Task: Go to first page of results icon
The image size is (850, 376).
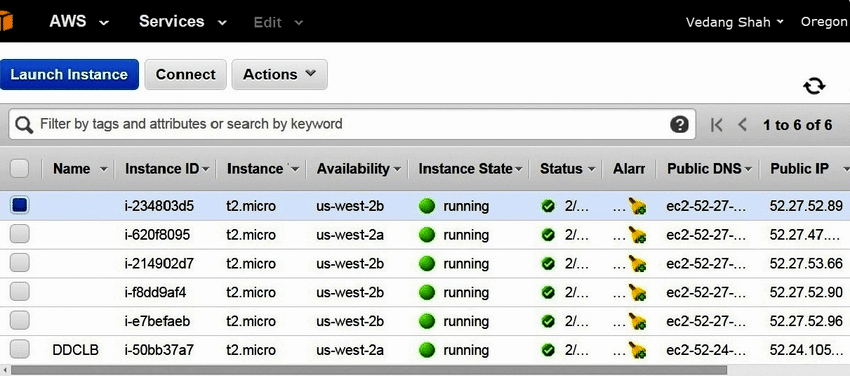Action: click(x=717, y=125)
